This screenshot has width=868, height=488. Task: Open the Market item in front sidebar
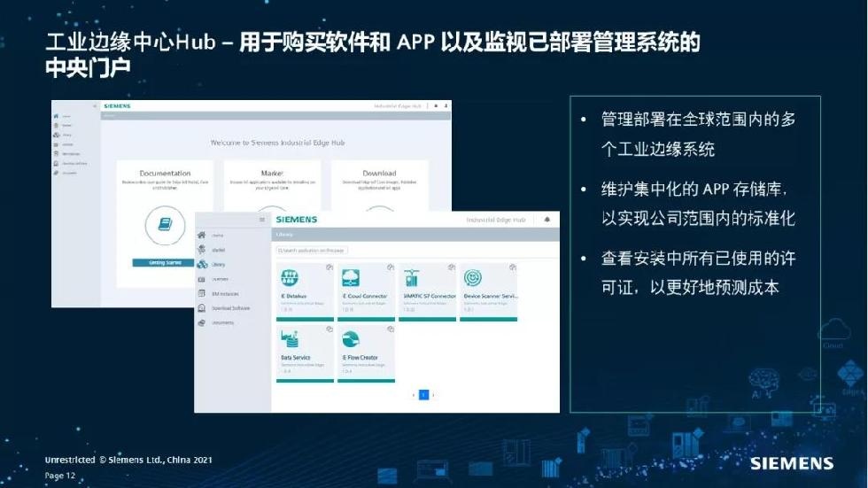[217, 250]
